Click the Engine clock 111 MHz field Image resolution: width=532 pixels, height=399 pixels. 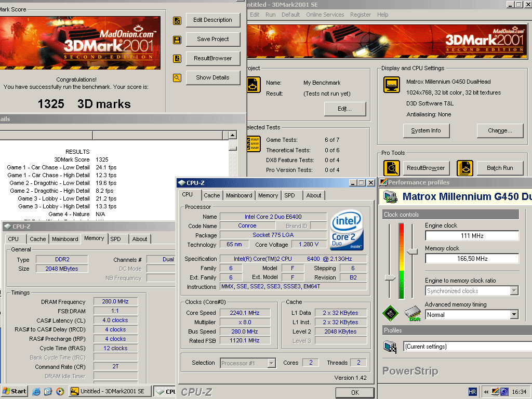tap(472, 236)
